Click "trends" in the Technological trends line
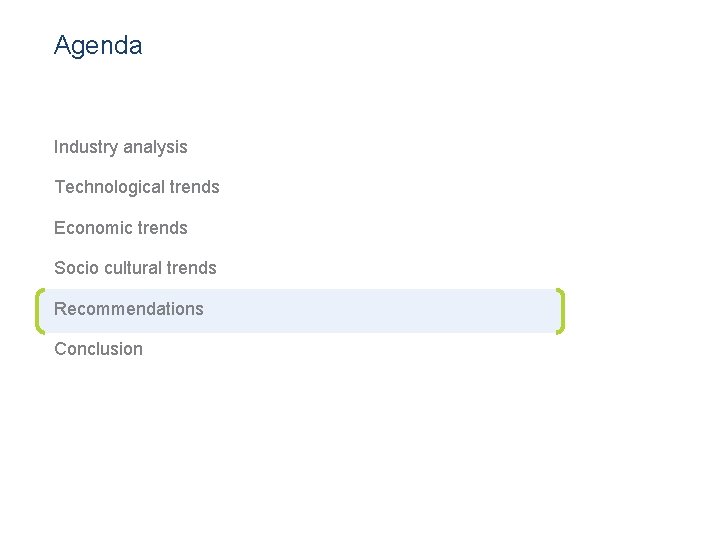Viewport: 720px width, 540px height. point(194,187)
